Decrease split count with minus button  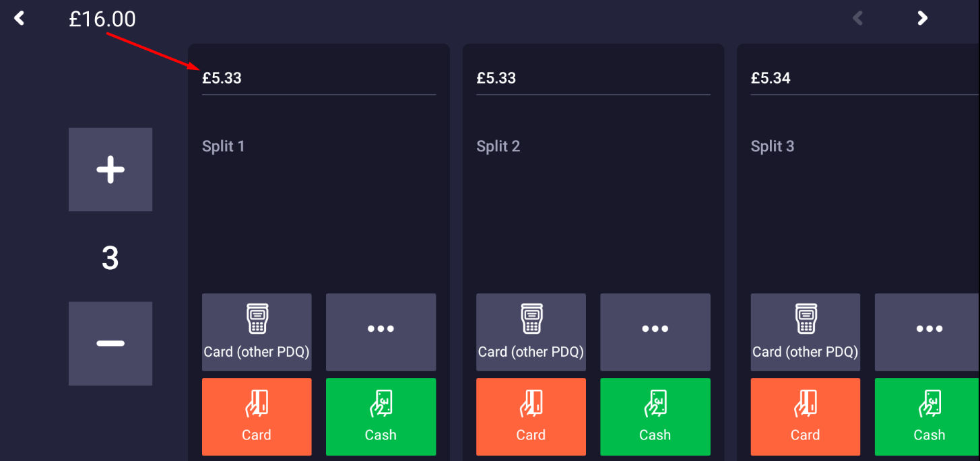pyautogui.click(x=110, y=343)
